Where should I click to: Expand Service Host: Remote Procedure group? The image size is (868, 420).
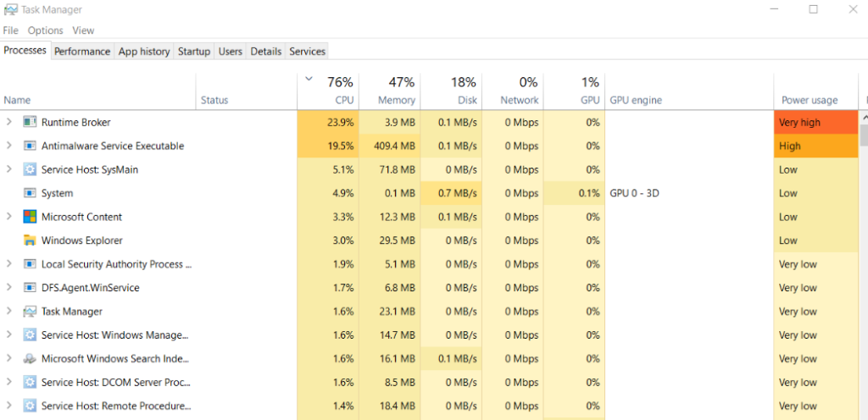click(8, 406)
